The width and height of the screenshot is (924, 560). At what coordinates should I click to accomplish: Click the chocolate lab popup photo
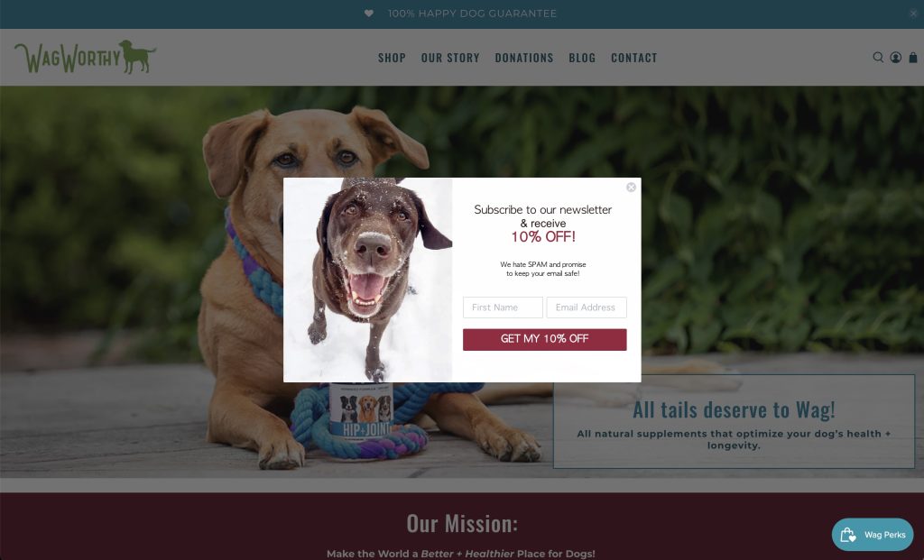tap(368, 280)
